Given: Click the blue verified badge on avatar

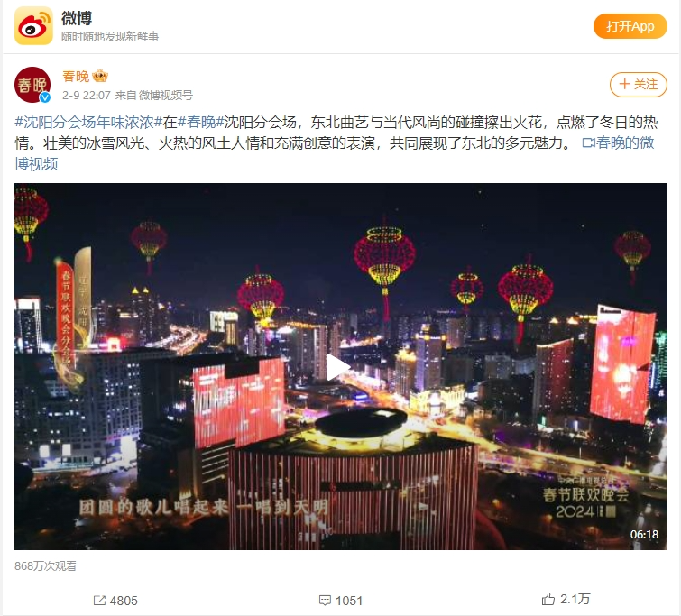Looking at the screenshot, I should pyautogui.click(x=45, y=97).
